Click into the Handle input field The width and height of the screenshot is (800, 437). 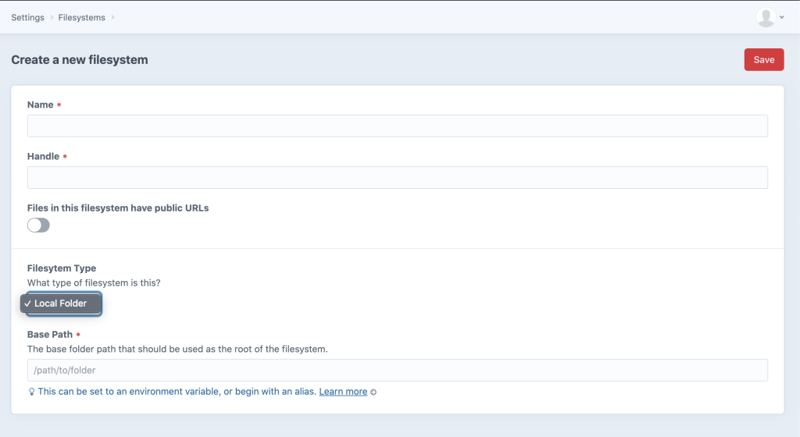click(397, 178)
